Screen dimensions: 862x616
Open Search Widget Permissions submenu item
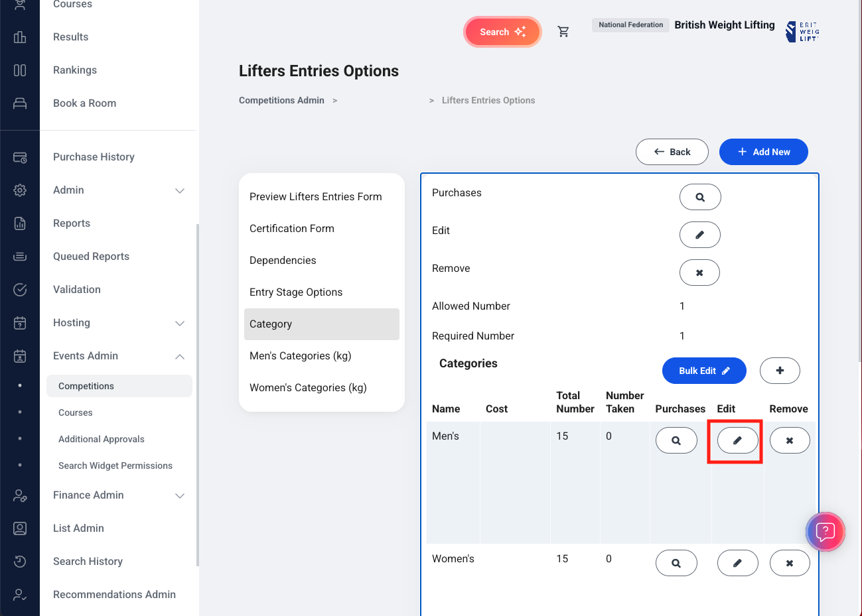click(115, 465)
